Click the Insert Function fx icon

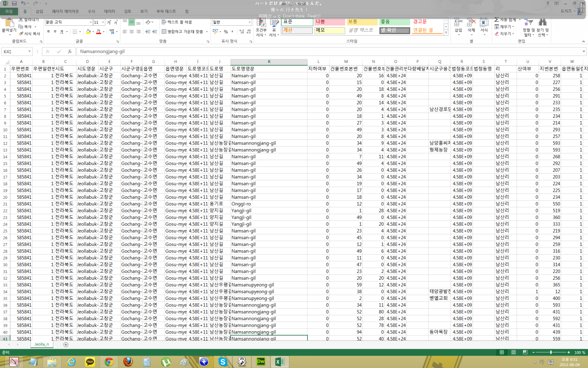(x=69, y=52)
